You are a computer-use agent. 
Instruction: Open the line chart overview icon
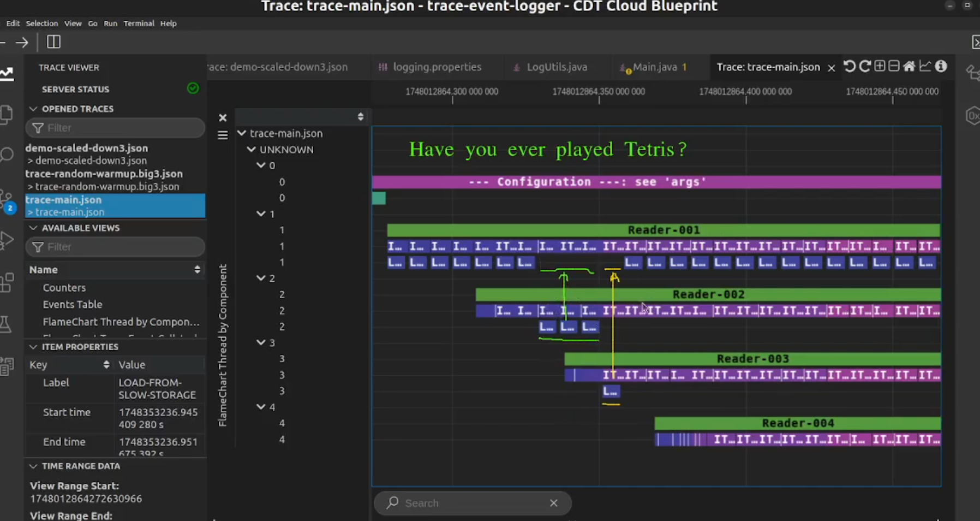(x=925, y=67)
